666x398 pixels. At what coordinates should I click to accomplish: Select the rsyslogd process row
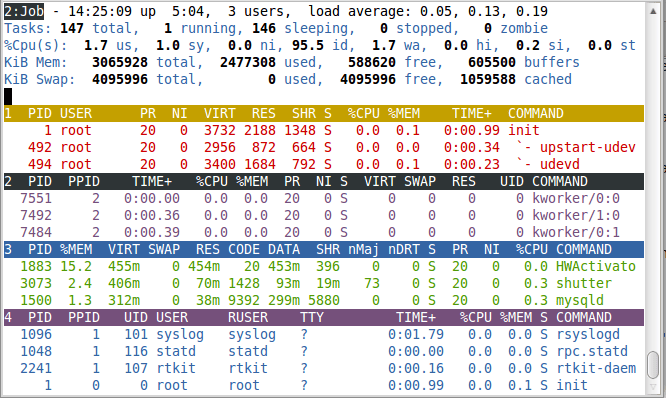(324, 334)
